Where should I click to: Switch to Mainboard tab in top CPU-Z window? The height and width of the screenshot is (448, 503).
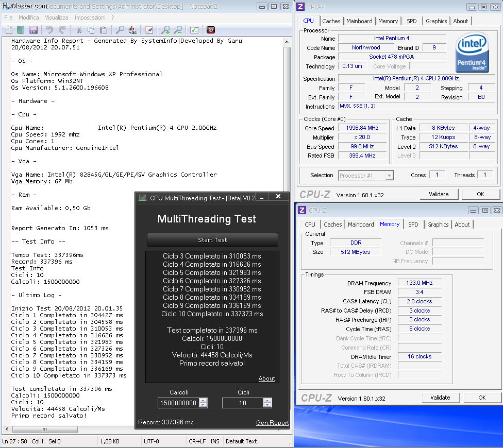pos(359,21)
